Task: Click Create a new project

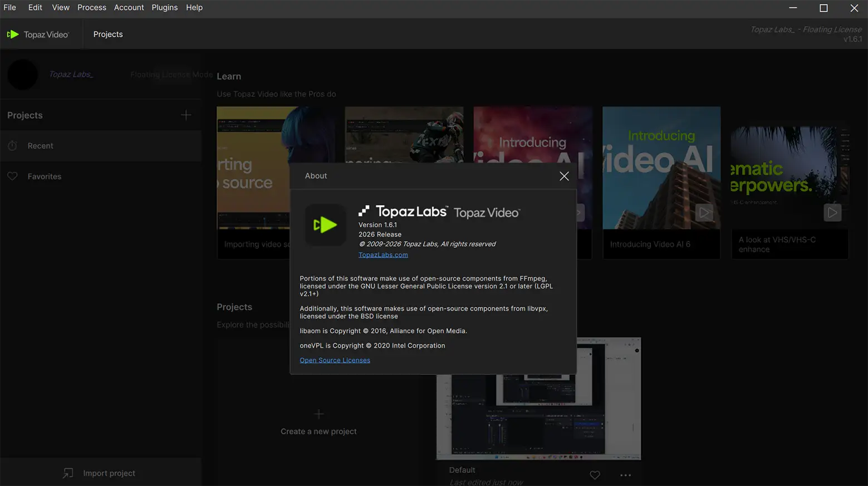Action: pos(318,431)
